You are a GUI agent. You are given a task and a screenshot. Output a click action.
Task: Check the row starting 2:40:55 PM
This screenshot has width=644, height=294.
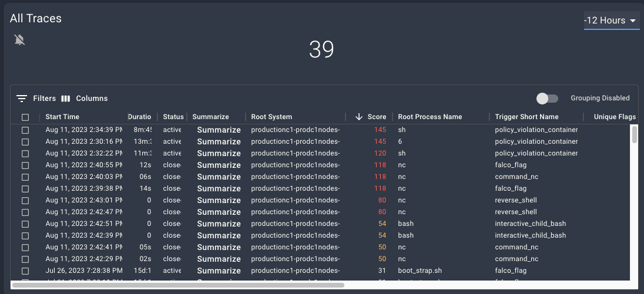(25, 165)
